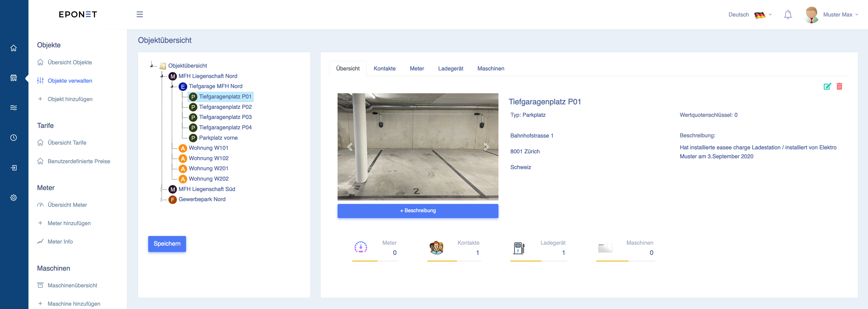Click the logout arrow icon in sidebar

[x=13, y=168]
